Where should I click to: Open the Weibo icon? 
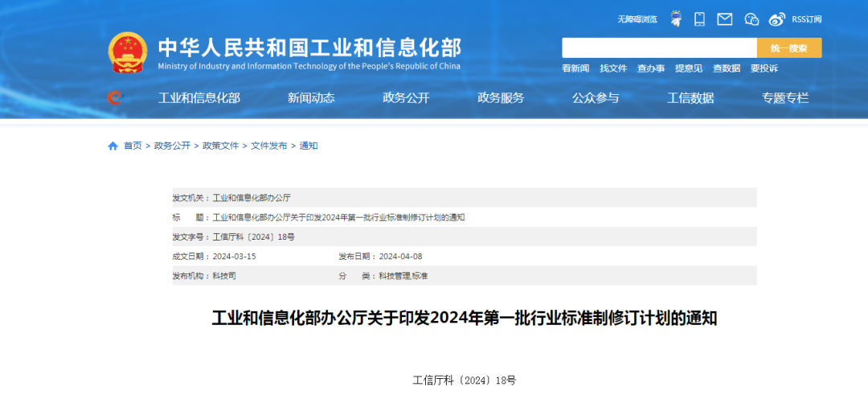tap(776, 19)
